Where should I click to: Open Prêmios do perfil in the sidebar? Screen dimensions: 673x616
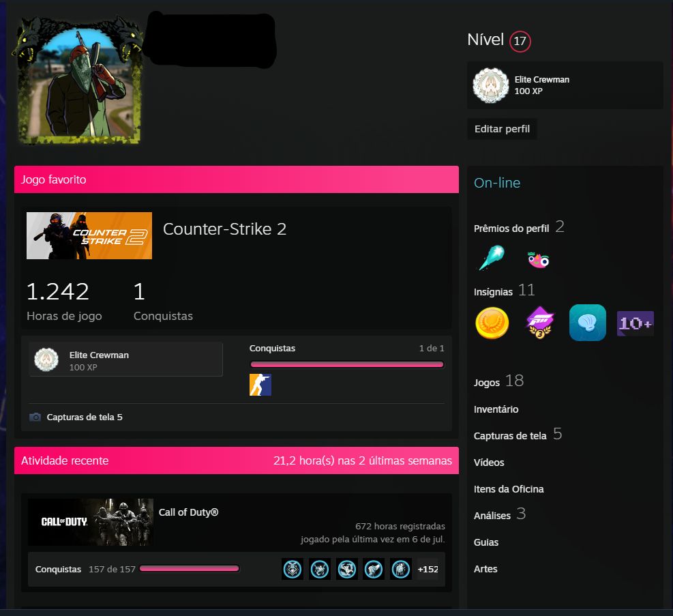[x=511, y=229]
